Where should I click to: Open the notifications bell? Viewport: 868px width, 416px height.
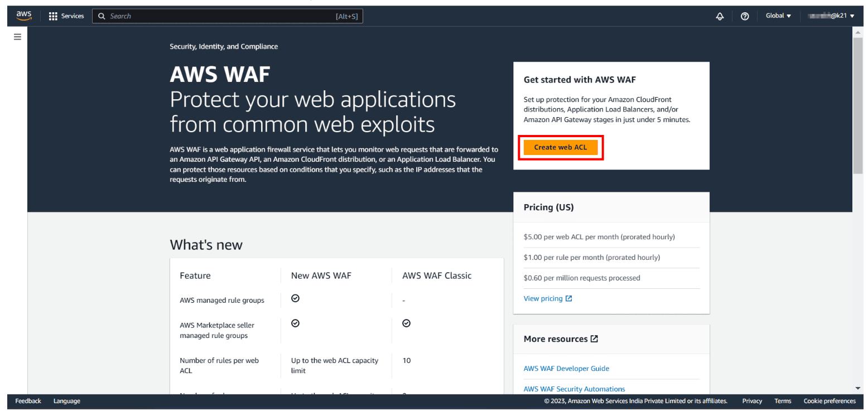point(720,16)
